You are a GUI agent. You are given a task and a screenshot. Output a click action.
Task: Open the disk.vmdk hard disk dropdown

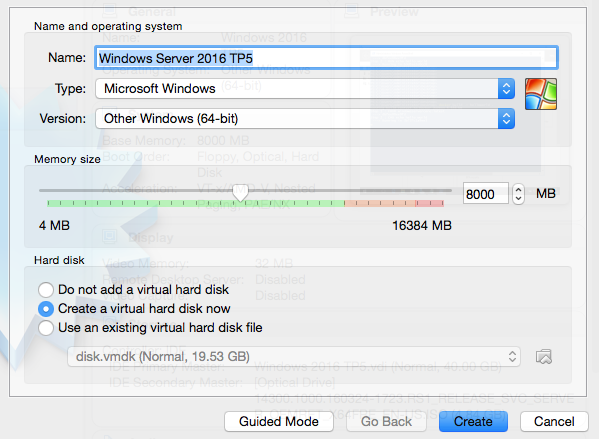click(x=294, y=357)
